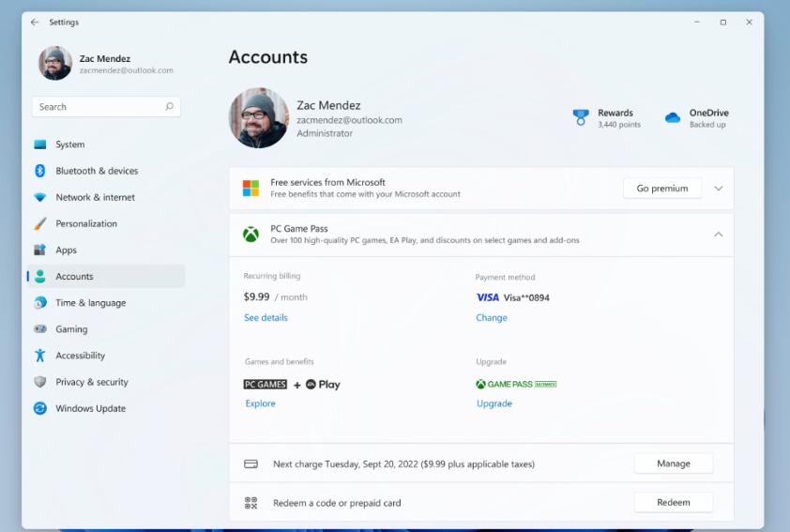Collapse the PC Game Pass section chevron

(x=719, y=235)
